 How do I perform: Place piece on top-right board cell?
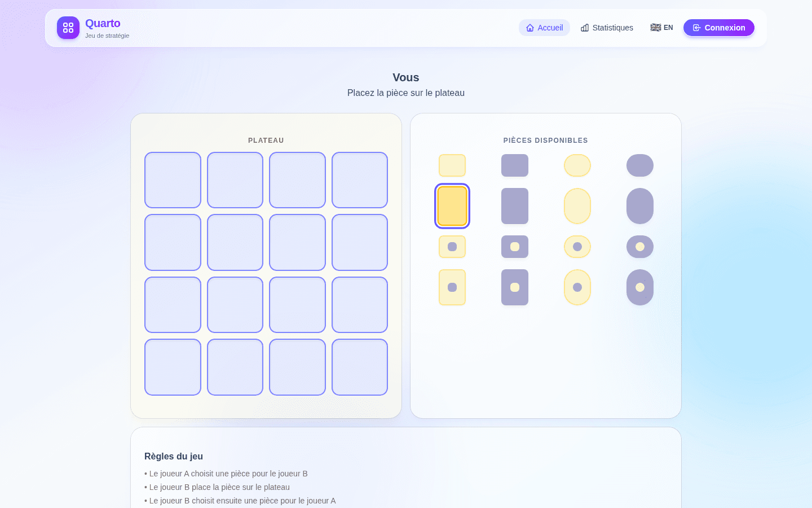click(x=360, y=180)
